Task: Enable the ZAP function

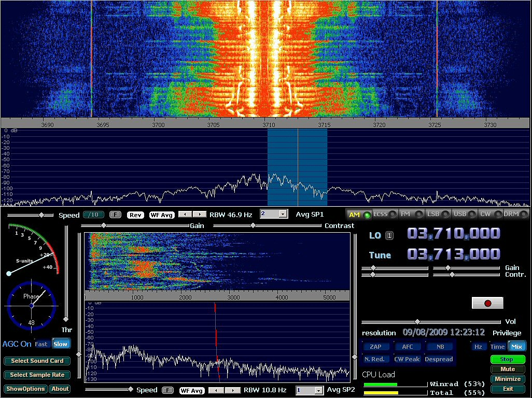Action: coord(375,347)
